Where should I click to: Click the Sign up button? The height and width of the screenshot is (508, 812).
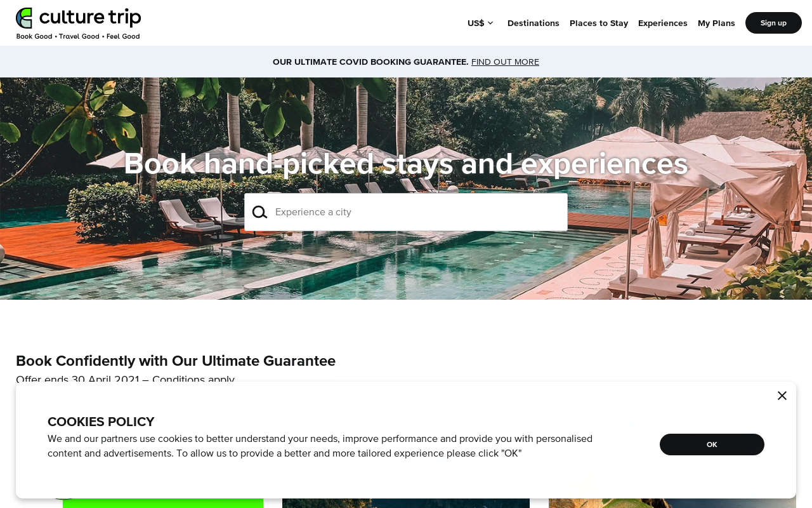click(x=773, y=23)
